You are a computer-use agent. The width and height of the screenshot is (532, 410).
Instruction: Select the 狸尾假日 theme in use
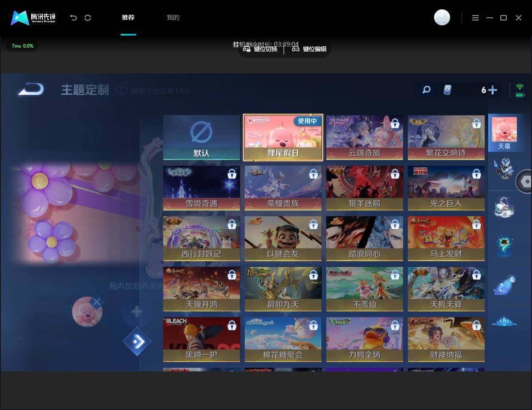pyautogui.click(x=283, y=137)
